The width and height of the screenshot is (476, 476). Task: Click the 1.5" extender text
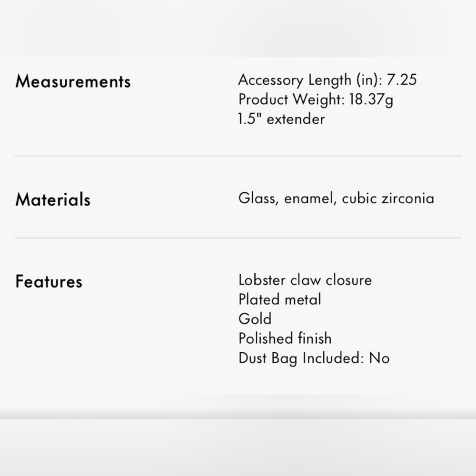(281, 119)
